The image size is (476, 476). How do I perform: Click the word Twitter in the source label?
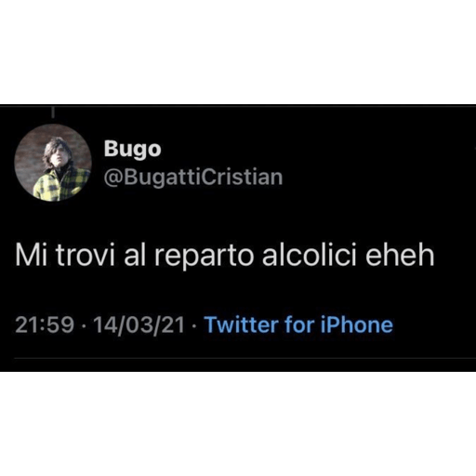tap(241, 324)
